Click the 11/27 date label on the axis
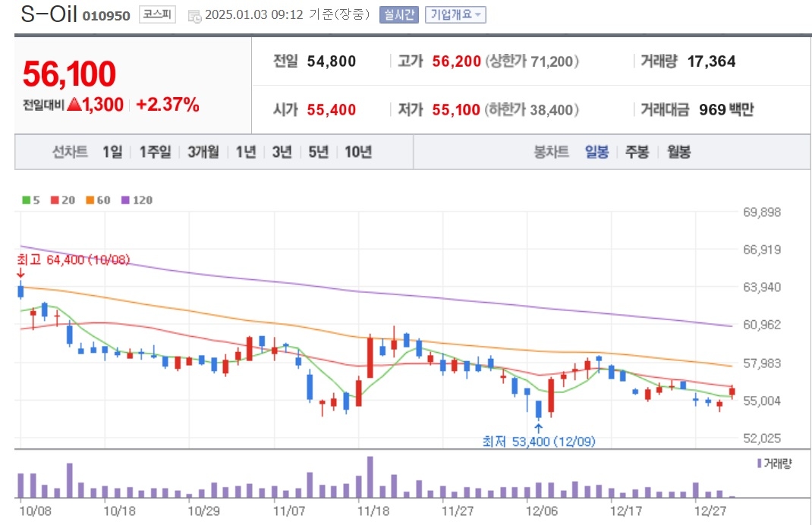This screenshot has width=812, height=525. pyautogui.click(x=458, y=511)
